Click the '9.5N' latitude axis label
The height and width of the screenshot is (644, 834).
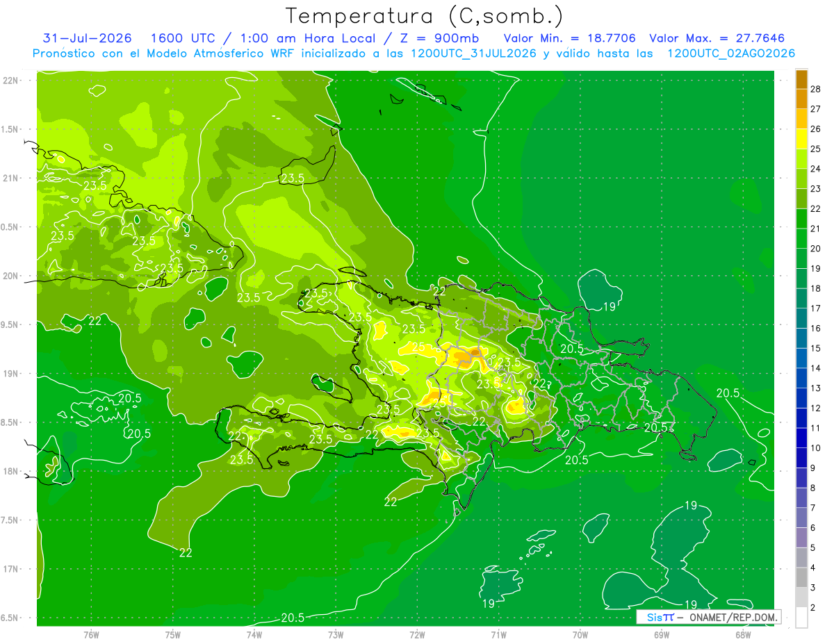point(10,324)
